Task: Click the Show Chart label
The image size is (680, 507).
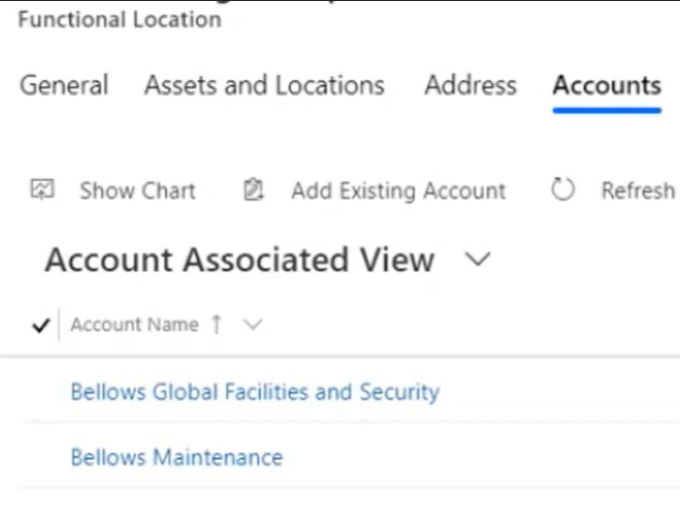Action: [x=138, y=191]
